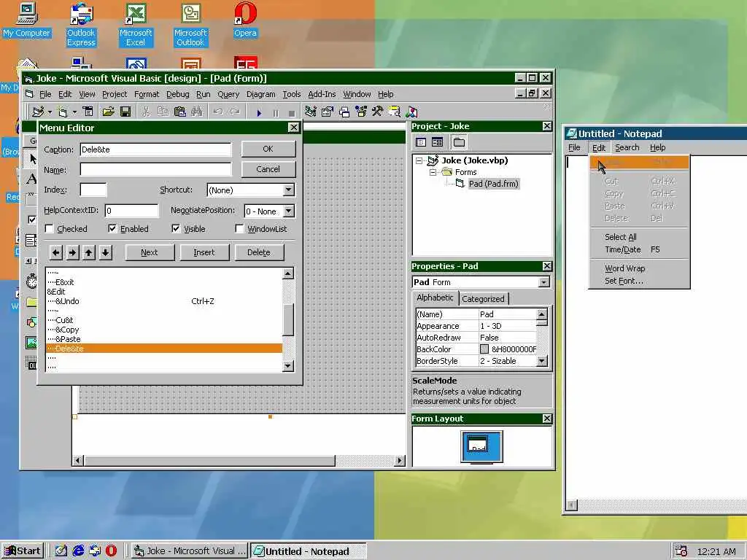Open the Search menu in Notepad
The width and height of the screenshot is (747, 560).
(627, 147)
